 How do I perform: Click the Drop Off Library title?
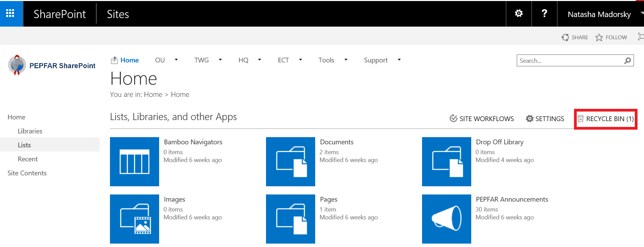pos(500,142)
